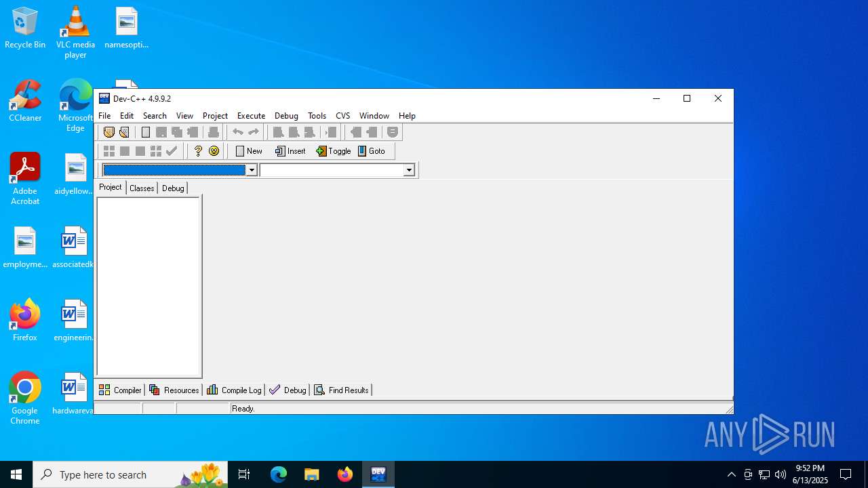Click the Ready status bar text
Image resolution: width=868 pixels, height=488 pixels.
(x=243, y=409)
